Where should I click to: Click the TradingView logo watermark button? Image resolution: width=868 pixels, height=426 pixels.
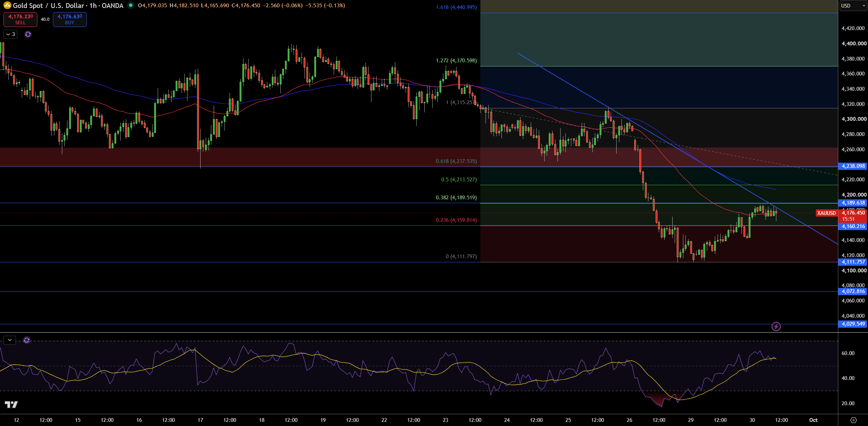[11, 404]
